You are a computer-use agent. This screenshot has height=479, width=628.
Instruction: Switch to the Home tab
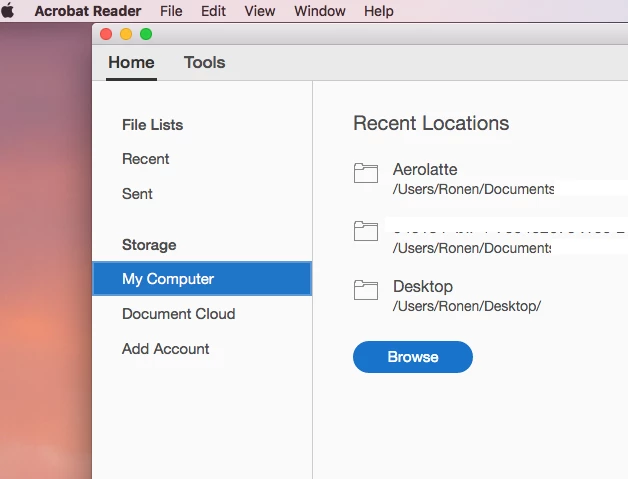131,62
